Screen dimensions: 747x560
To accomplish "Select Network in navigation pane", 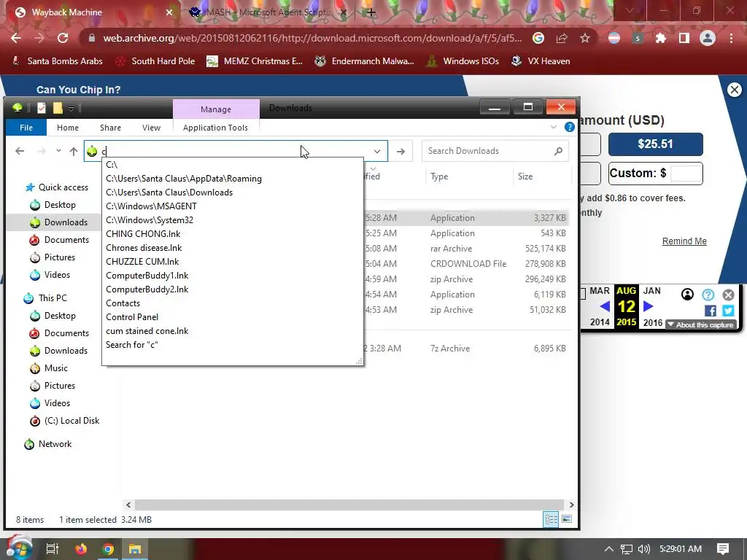I will click(x=55, y=444).
